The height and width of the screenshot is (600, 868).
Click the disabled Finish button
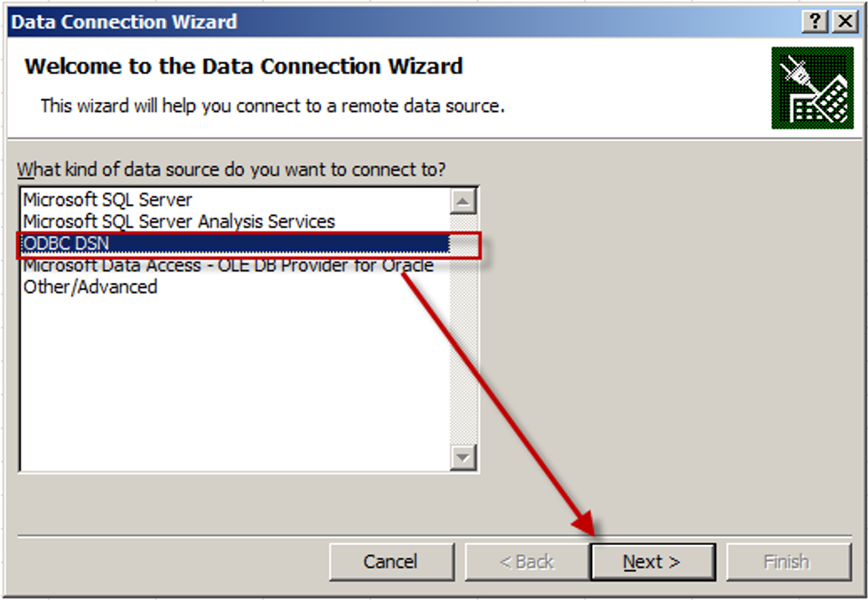(x=786, y=562)
